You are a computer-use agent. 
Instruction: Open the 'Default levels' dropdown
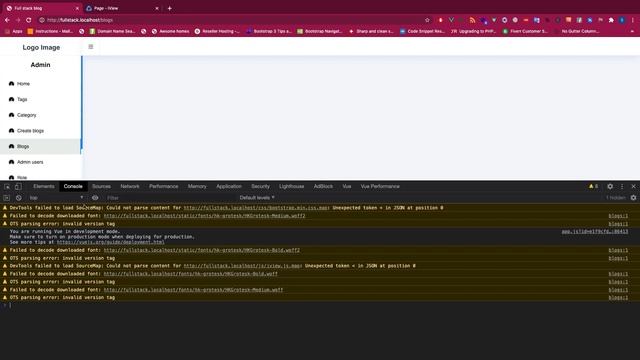(x=257, y=198)
